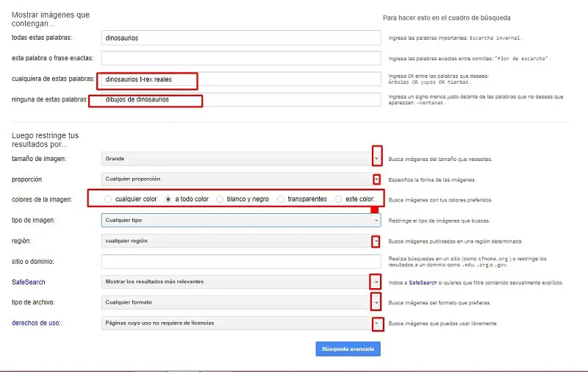
Task: Click the 'sitio o dominio' input box
Action: [x=240, y=261]
